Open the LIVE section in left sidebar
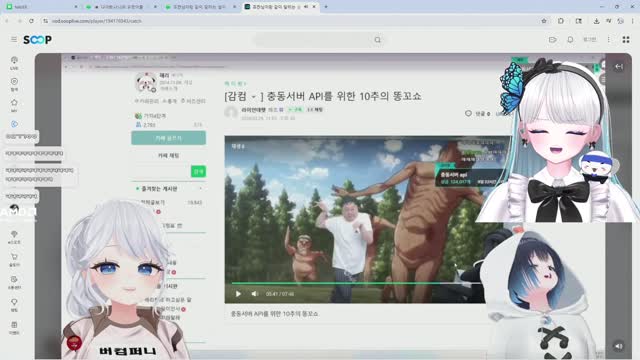Screen dimensions: 640x360 click(x=14, y=62)
